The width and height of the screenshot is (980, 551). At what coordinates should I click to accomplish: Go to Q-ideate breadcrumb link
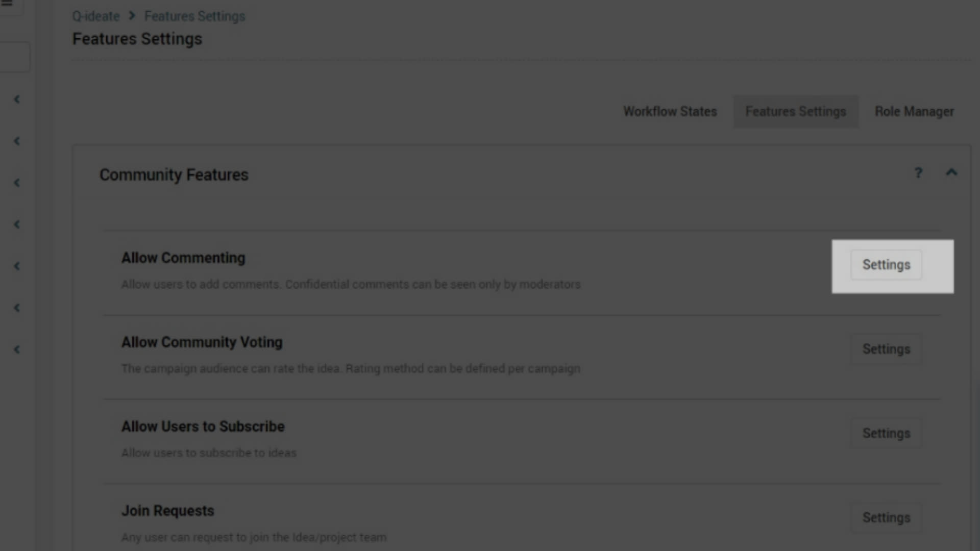95,16
